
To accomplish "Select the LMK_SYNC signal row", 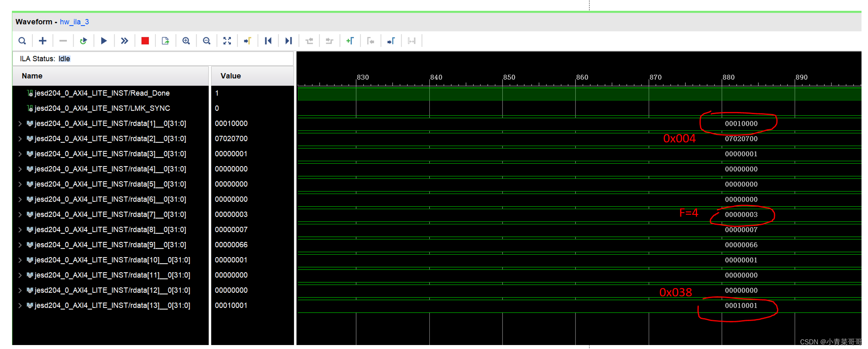I will [110, 108].
